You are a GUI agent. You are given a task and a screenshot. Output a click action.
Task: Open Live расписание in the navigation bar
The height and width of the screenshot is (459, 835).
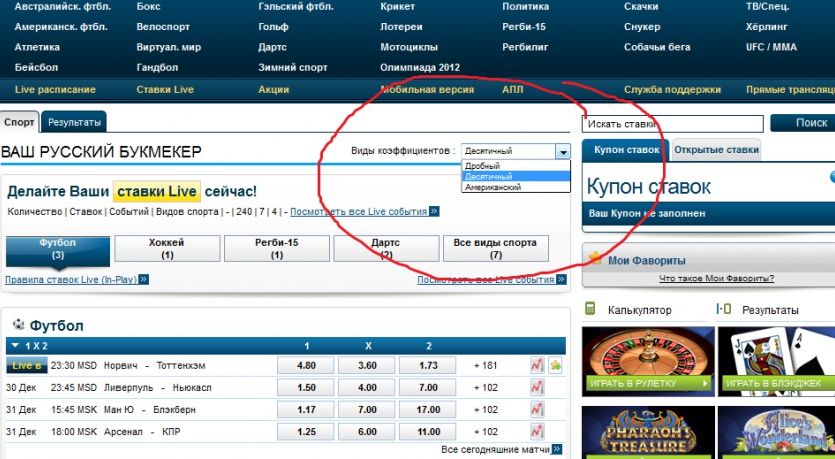point(55,89)
